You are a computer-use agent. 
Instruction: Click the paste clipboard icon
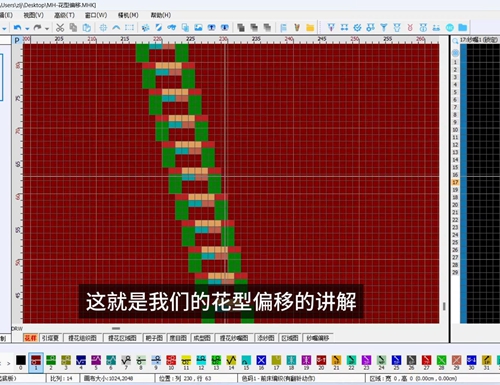pos(87,28)
